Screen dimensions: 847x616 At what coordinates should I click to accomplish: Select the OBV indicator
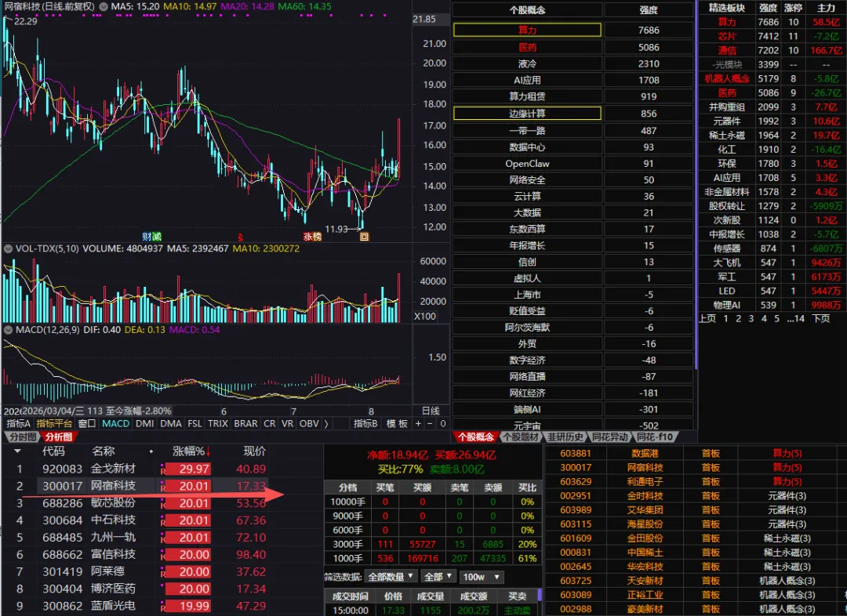pyautogui.click(x=309, y=424)
